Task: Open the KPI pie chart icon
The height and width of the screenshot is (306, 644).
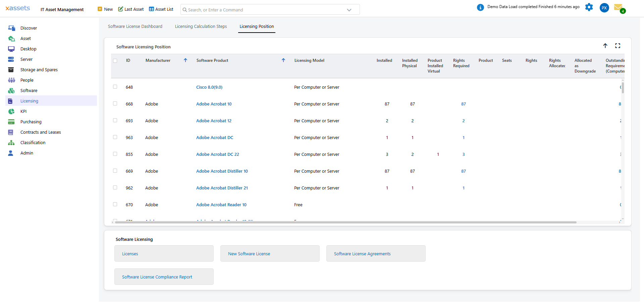Action: pyautogui.click(x=11, y=112)
